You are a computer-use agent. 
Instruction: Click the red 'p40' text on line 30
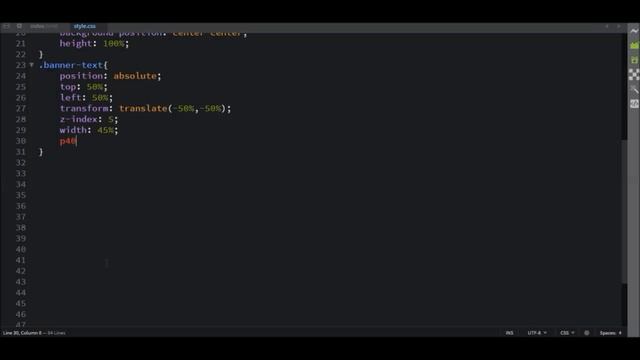[68, 141]
